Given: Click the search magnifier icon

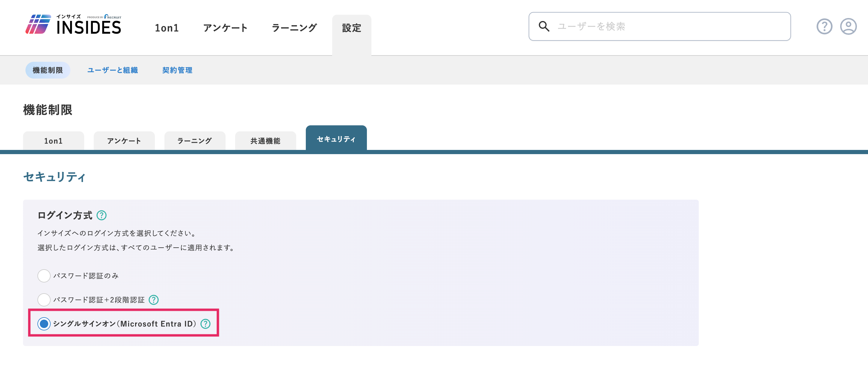Looking at the screenshot, I should pyautogui.click(x=544, y=26).
